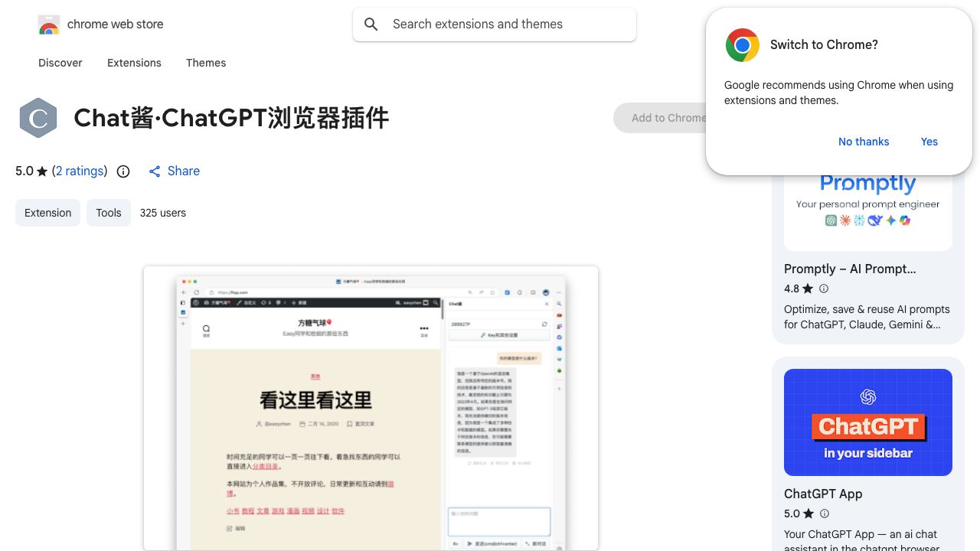Click No thanks in Chrome prompt
980x551 pixels.
point(864,142)
